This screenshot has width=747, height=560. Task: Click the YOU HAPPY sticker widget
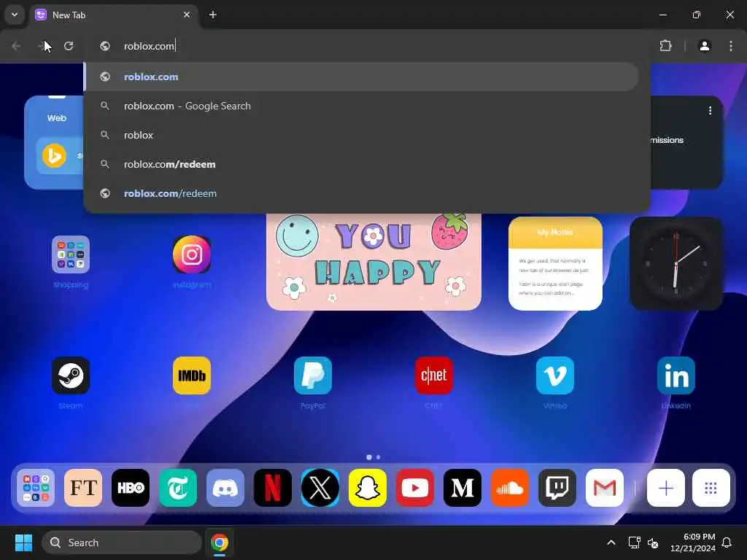pos(373,262)
